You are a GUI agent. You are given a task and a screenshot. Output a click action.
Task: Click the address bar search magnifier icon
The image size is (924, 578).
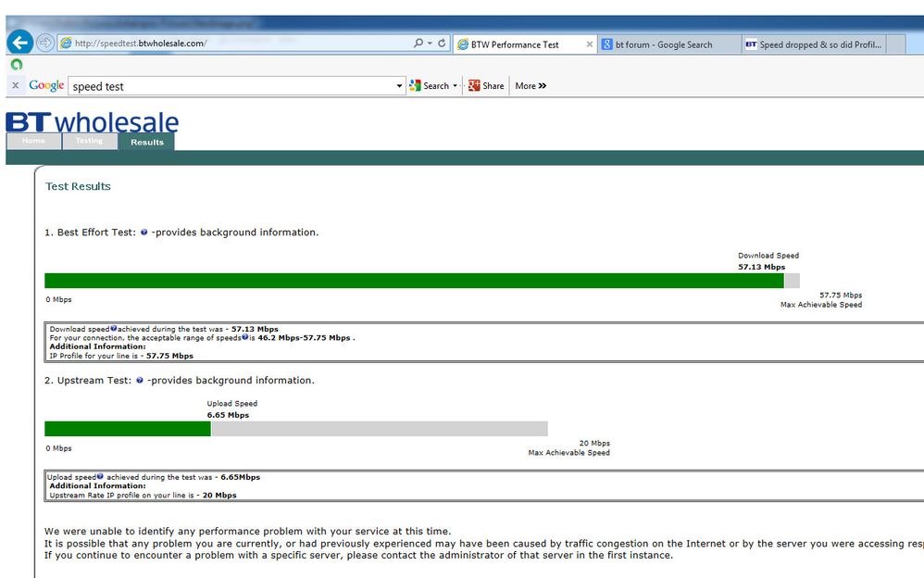tap(418, 43)
